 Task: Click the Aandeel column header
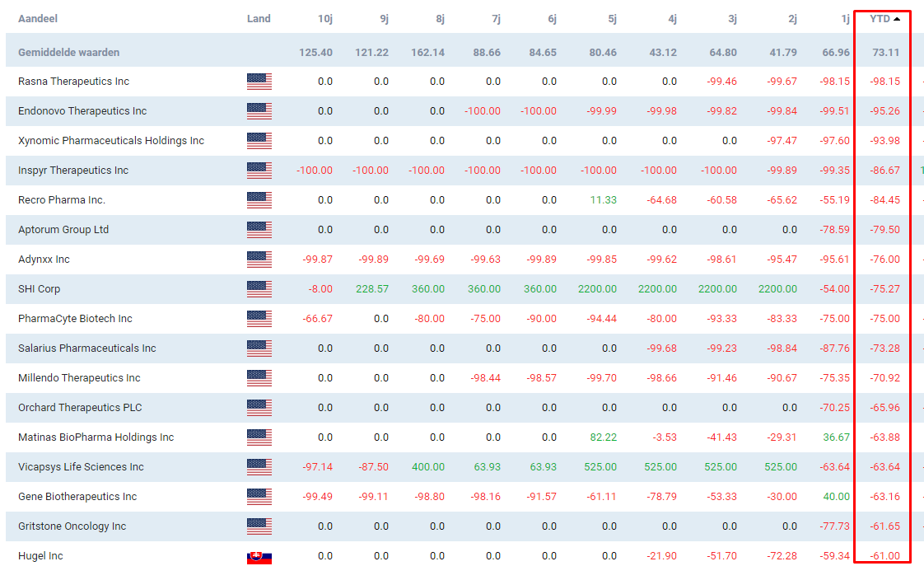tap(38, 19)
